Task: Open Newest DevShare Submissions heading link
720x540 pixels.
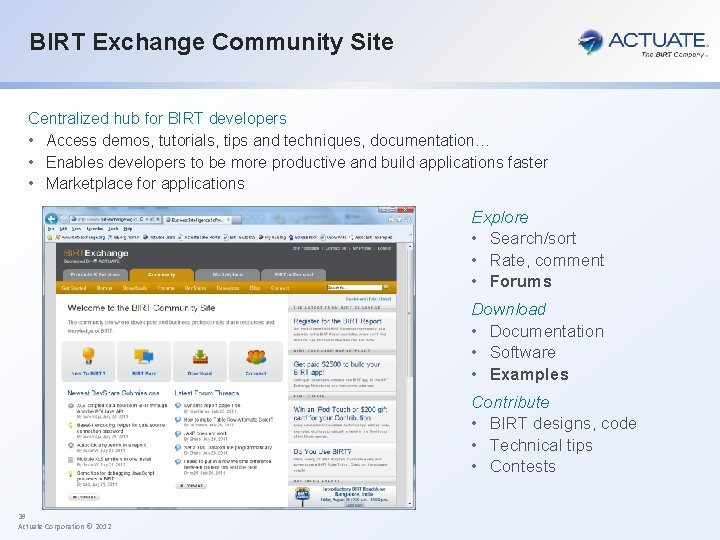Action: coord(113,393)
